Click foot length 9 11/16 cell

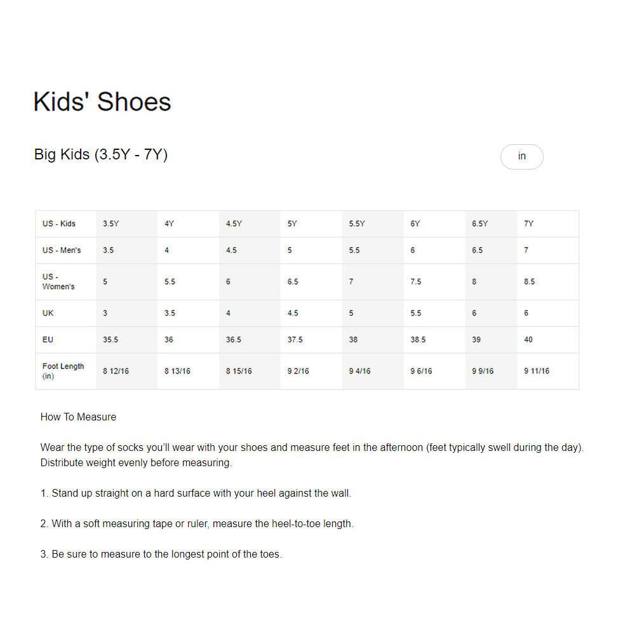tap(548, 372)
